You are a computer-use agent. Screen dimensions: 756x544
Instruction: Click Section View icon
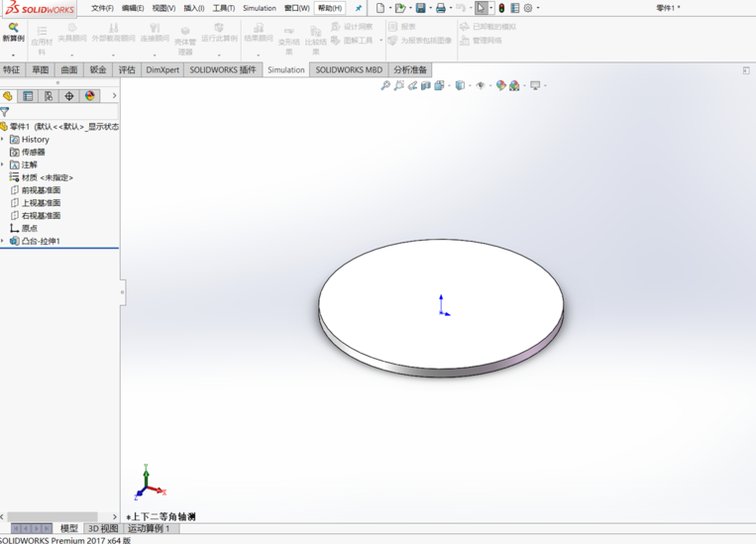[426, 85]
